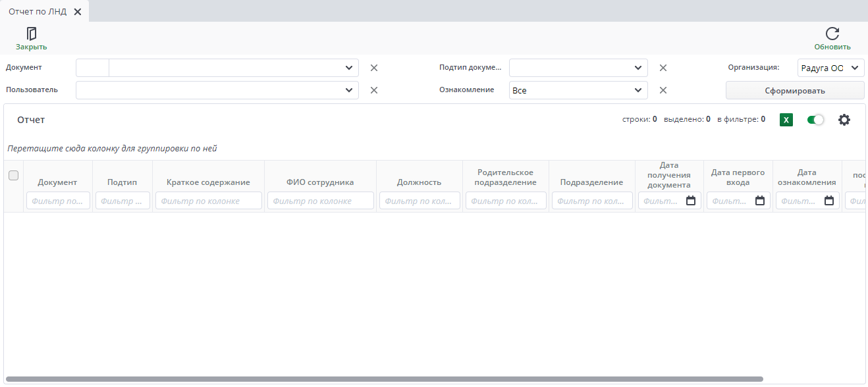Click the ФИО сотрудника column filter field
Screen dimensions: 868x387
tap(320, 201)
